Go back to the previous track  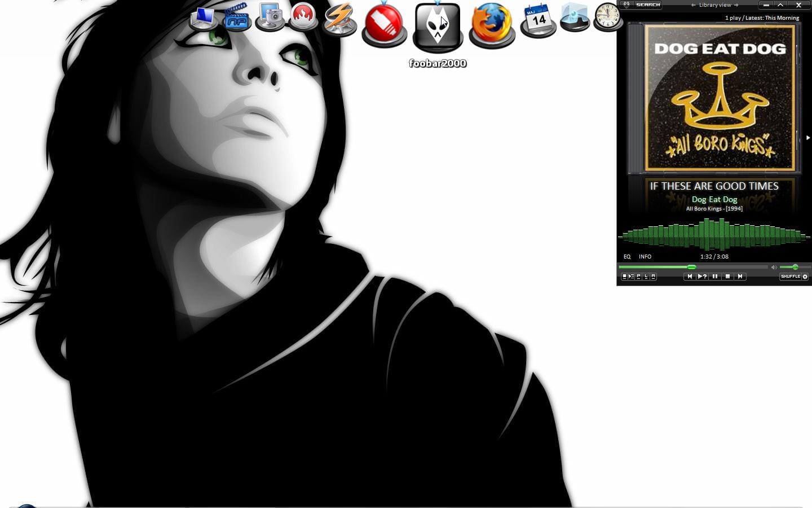(689, 277)
